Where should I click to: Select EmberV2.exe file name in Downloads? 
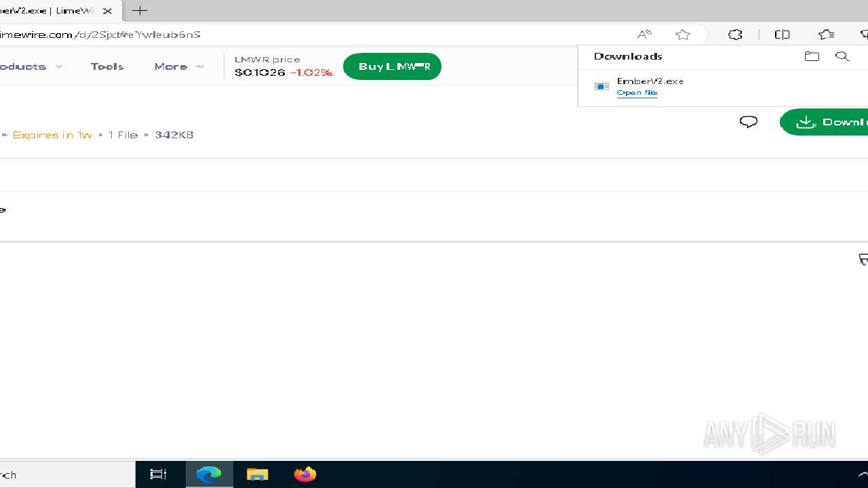point(650,81)
